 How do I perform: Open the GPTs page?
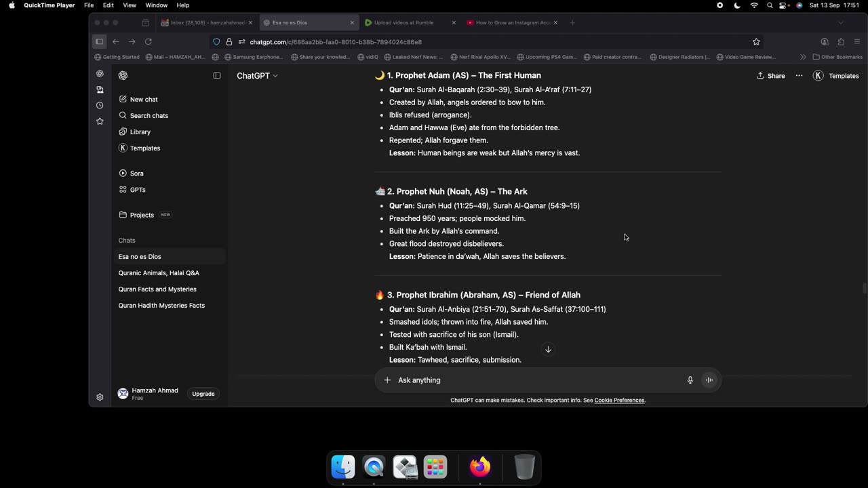[132, 190]
